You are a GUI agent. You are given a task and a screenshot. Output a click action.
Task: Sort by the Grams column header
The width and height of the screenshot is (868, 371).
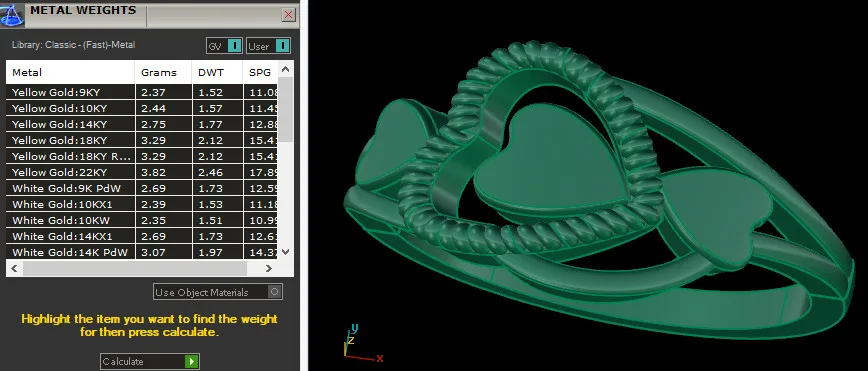pyautogui.click(x=164, y=73)
